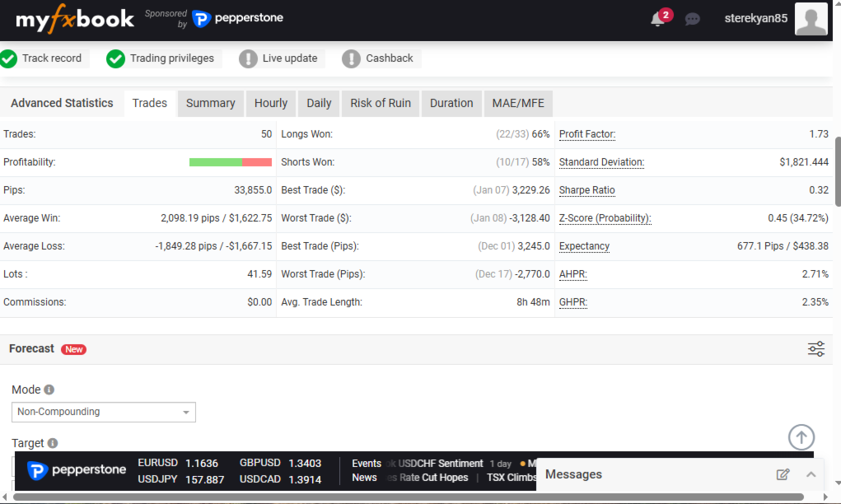Click the Cashback status badge
841x504 pixels.
(x=376, y=58)
